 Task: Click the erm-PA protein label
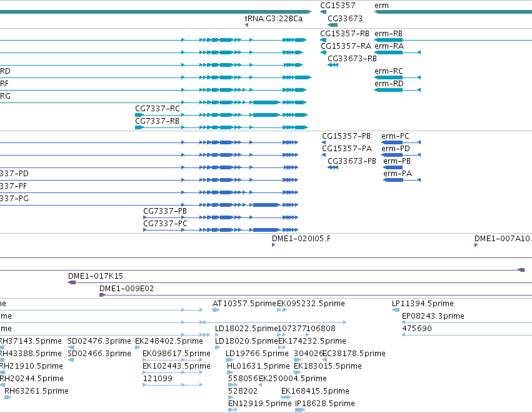[x=398, y=174]
